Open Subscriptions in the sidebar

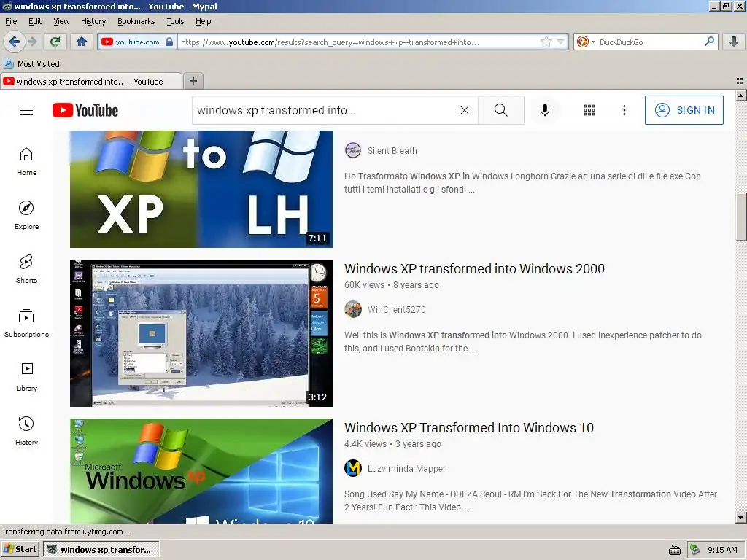point(26,323)
